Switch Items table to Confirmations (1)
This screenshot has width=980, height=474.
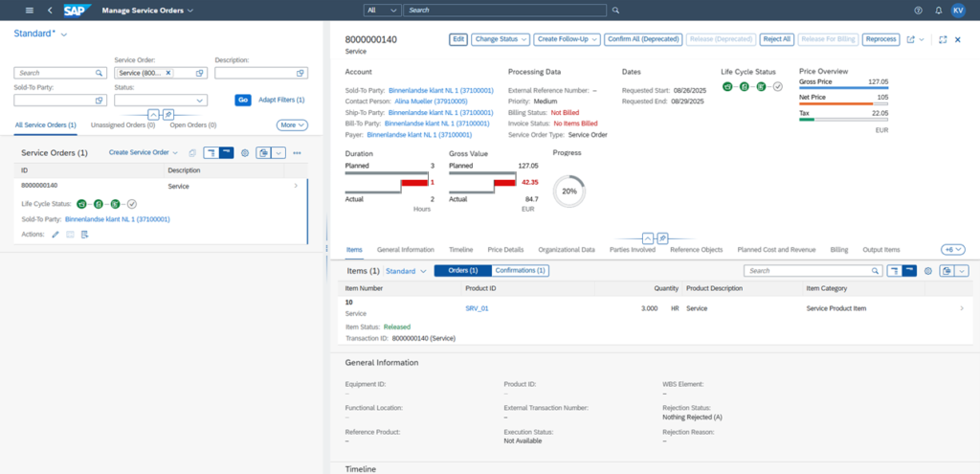[x=522, y=271]
